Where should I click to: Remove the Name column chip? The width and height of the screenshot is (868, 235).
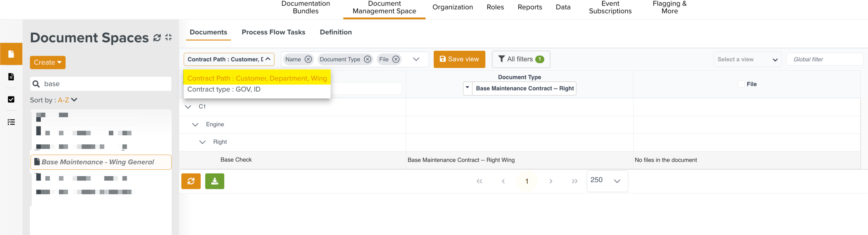[308, 59]
